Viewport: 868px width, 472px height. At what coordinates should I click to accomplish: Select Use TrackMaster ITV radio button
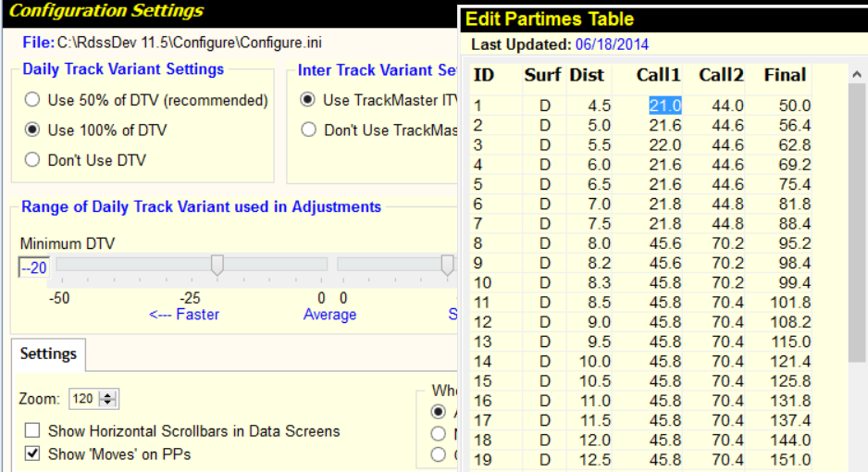pos(308,100)
